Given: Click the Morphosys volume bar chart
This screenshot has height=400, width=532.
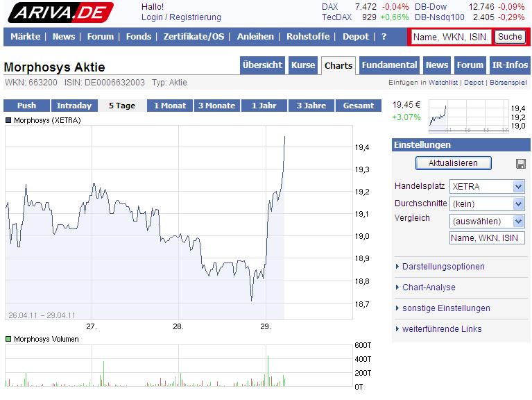Looking at the screenshot, I should click(x=179, y=366).
